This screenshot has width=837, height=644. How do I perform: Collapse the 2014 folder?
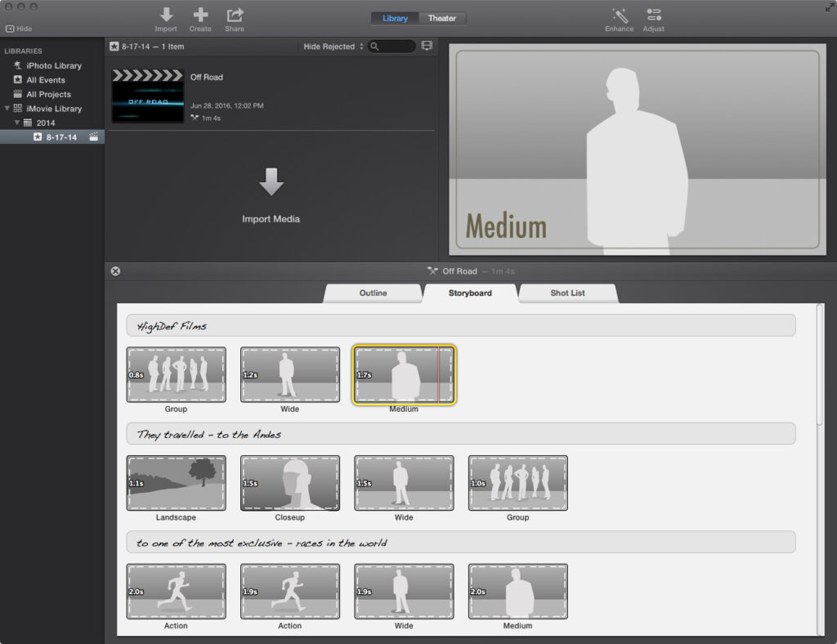tap(17, 123)
